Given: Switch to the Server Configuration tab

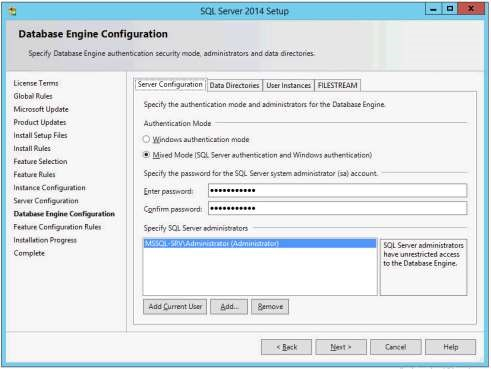Looking at the screenshot, I should [x=170, y=85].
